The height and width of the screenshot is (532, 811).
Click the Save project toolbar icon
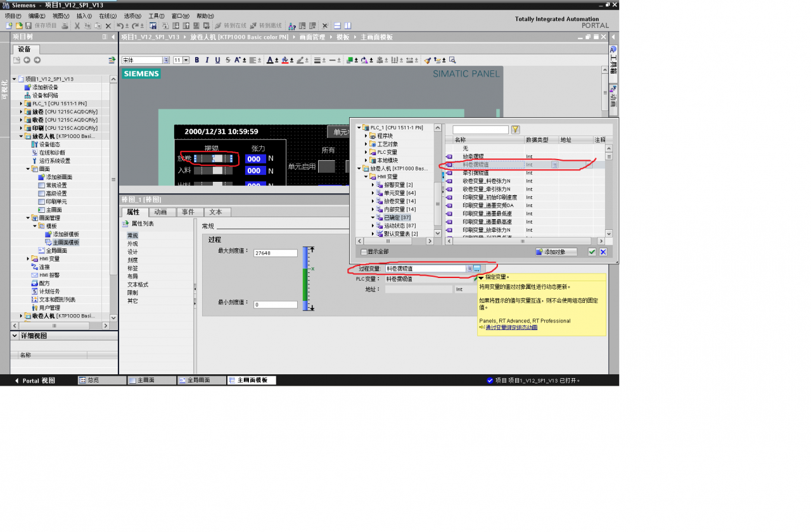28,25
